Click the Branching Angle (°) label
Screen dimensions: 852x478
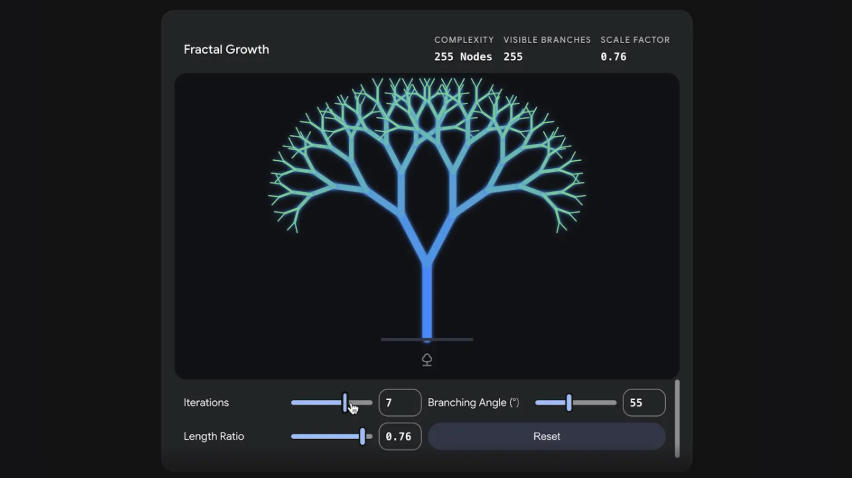pyautogui.click(x=473, y=403)
